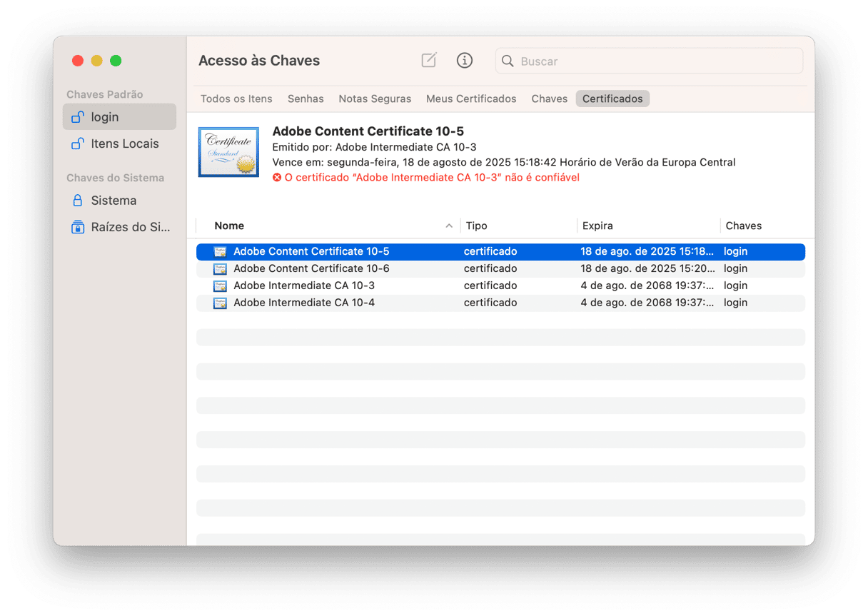Click certificate icon of Adobe Intermediate CA 10-3
The image size is (868, 616).
[220, 286]
